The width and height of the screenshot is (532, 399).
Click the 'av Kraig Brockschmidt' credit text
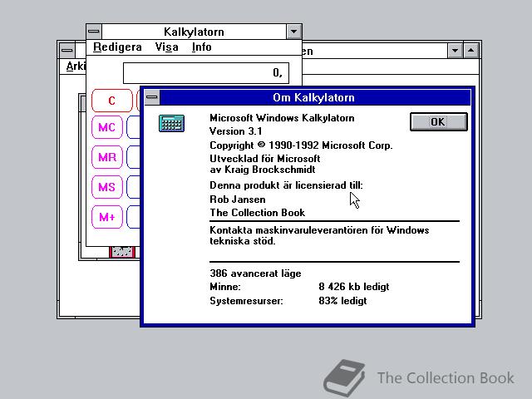point(263,170)
